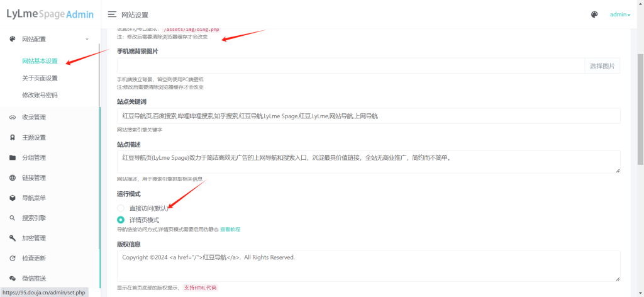Image resolution: width=644 pixels, height=297 pixels.
Task: Click the ribbon icon beside 主题设置
Action: coord(13,138)
